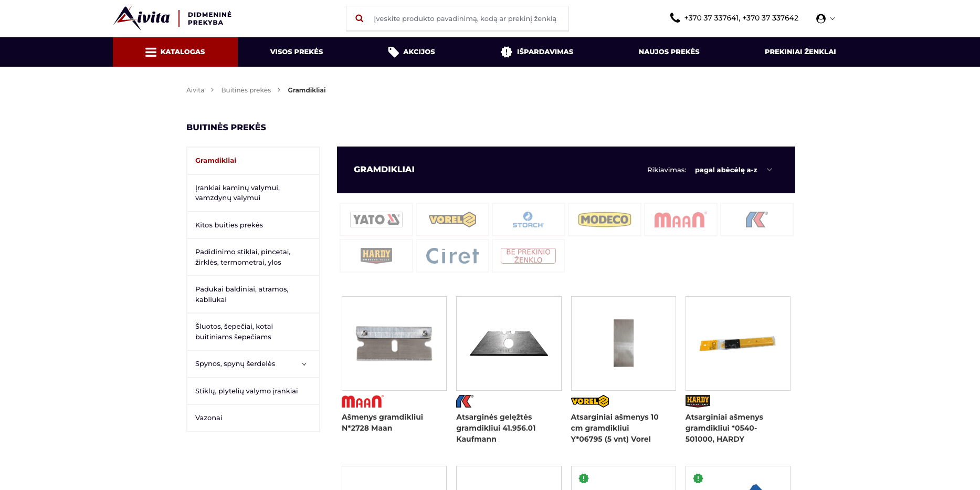The height and width of the screenshot is (490, 980).
Task: Filter by Storch brand logo
Action: tap(529, 220)
